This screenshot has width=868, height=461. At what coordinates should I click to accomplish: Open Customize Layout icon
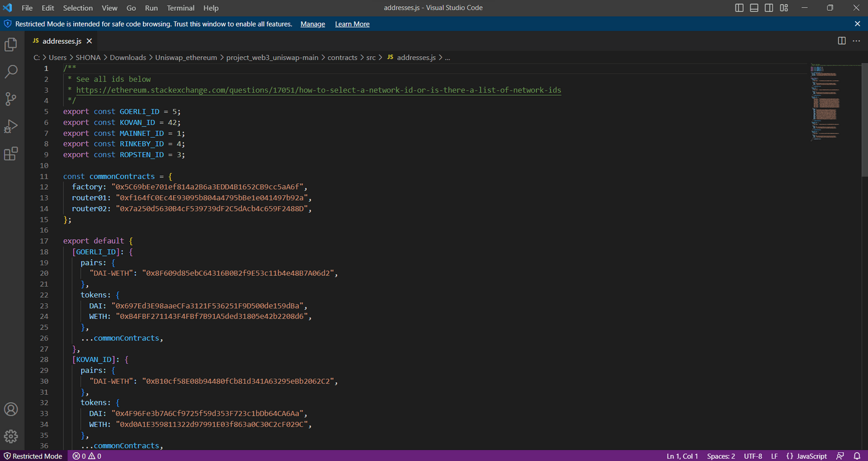[784, 8]
